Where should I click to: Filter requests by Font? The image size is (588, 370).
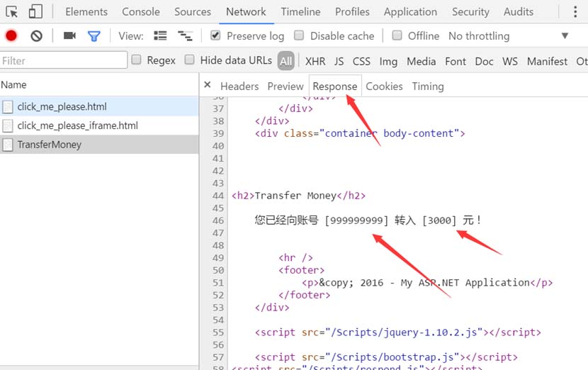point(456,61)
